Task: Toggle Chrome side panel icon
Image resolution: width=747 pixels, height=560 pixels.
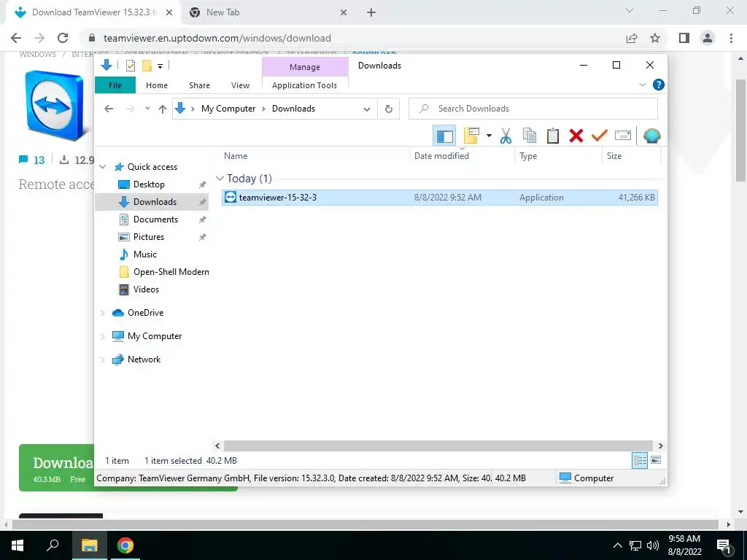Action: (684, 38)
